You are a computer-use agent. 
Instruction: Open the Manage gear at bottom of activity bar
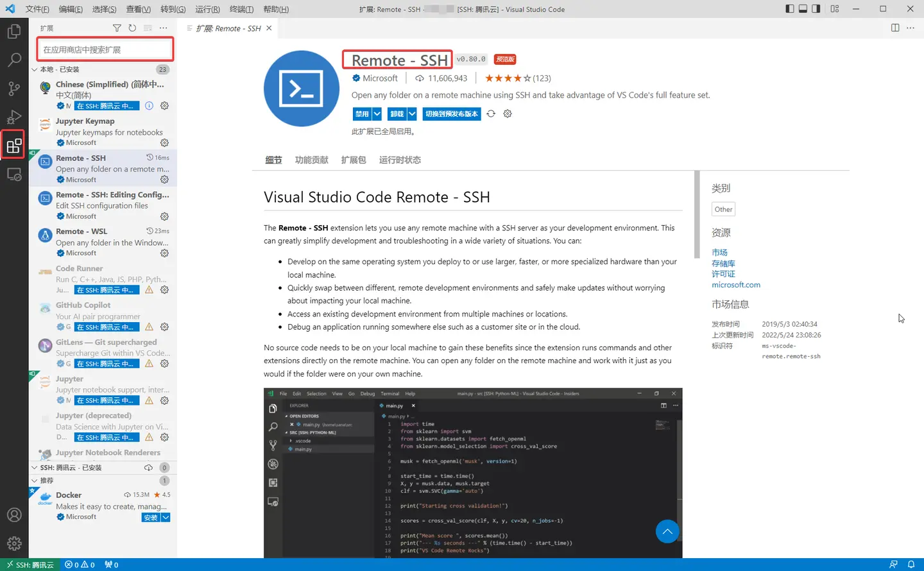(14, 543)
